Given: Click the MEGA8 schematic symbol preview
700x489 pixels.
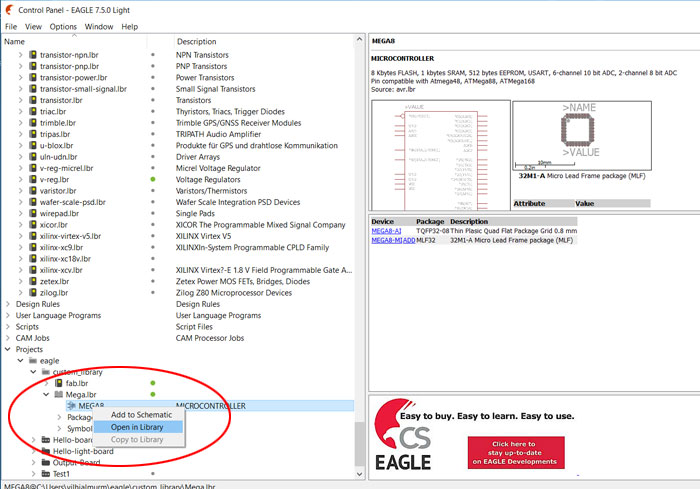Looking at the screenshot, I should point(441,155).
